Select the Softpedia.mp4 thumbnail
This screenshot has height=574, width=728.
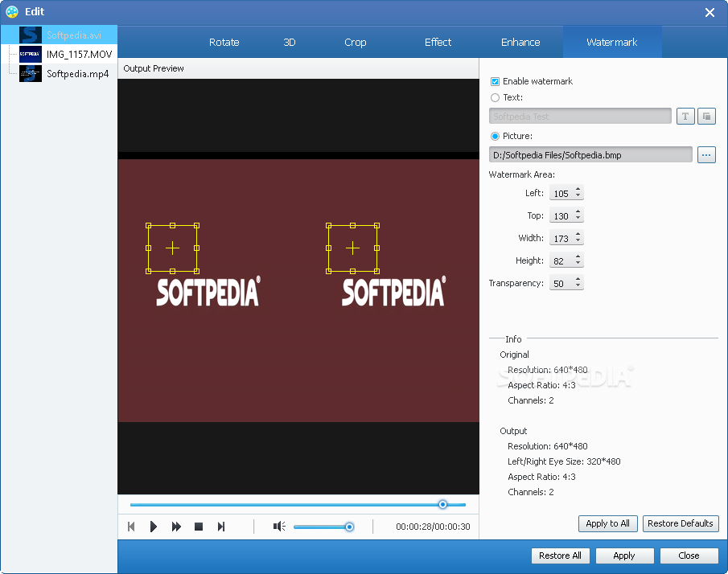(31, 74)
